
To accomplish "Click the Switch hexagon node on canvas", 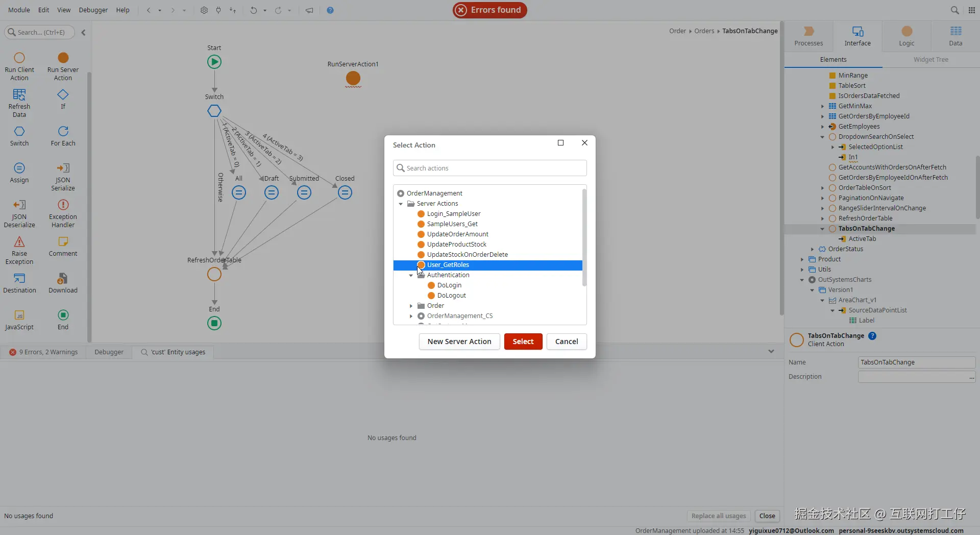I will 214,111.
